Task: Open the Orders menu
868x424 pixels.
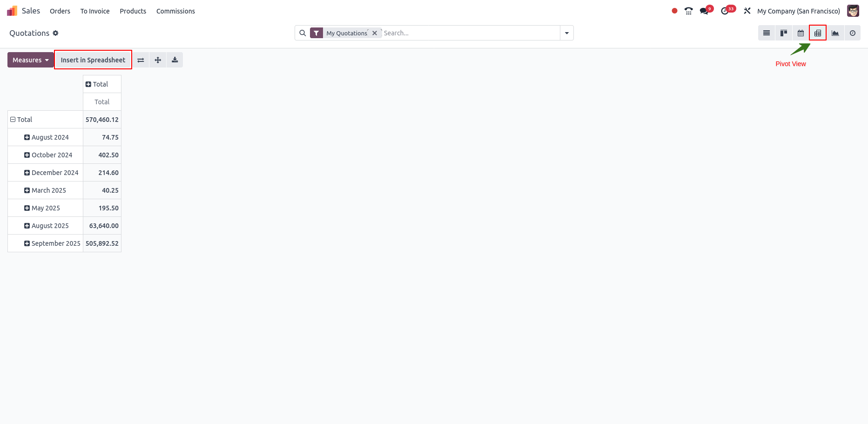Action: coord(60,11)
